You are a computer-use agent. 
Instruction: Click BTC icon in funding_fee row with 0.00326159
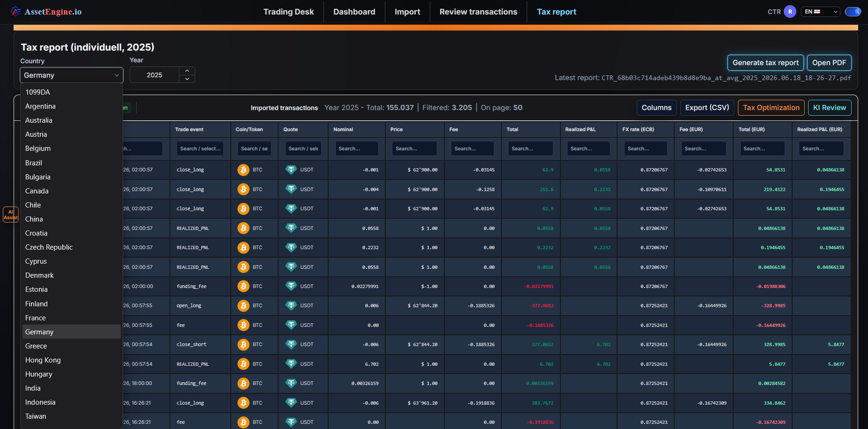tap(243, 384)
